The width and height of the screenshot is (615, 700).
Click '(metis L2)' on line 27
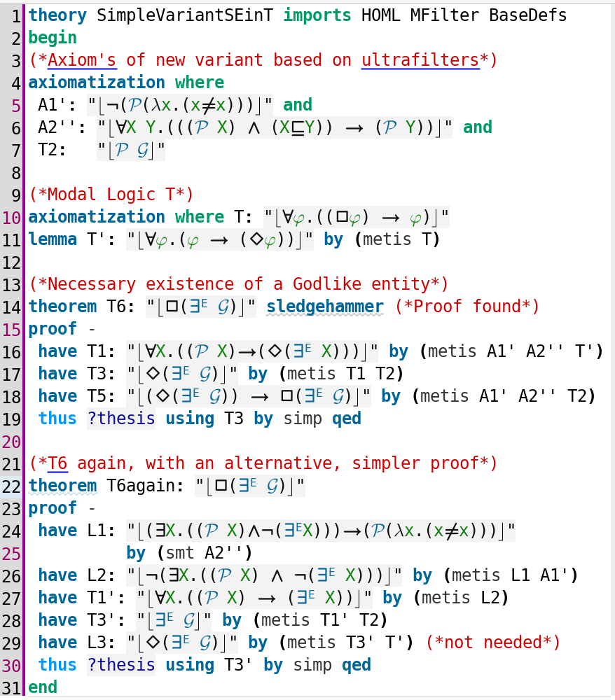point(462,598)
